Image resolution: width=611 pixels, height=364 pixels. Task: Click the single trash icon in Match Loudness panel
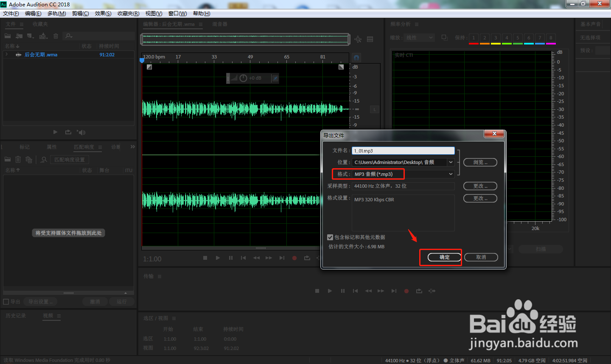[x=18, y=160]
